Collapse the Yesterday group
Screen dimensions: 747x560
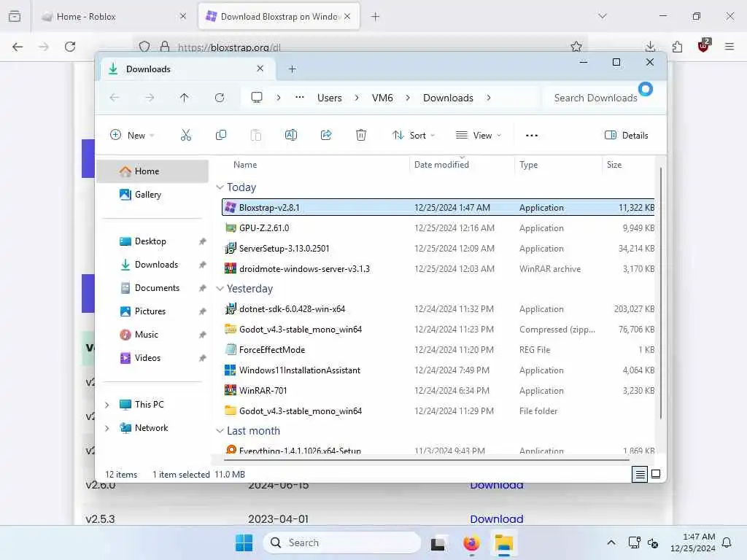pos(220,289)
